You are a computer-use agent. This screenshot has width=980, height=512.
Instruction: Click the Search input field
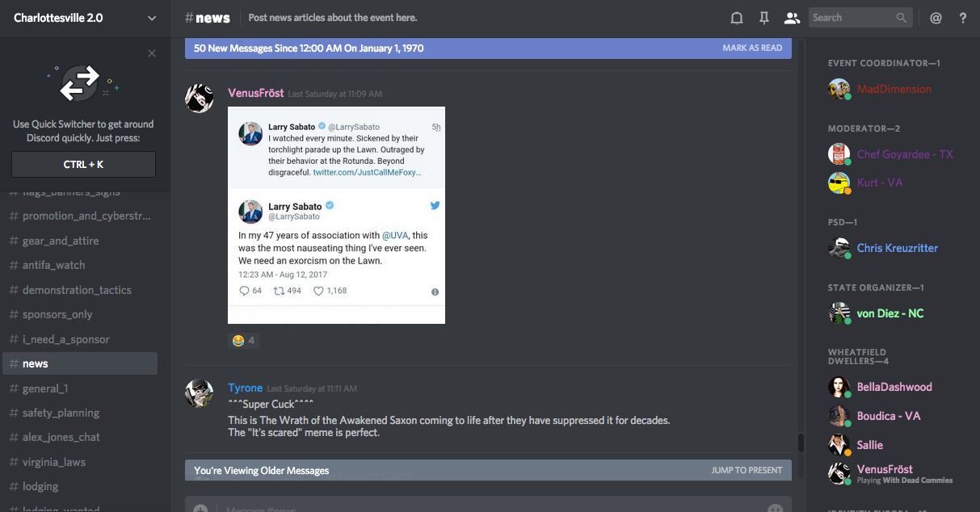pyautogui.click(x=852, y=18)
